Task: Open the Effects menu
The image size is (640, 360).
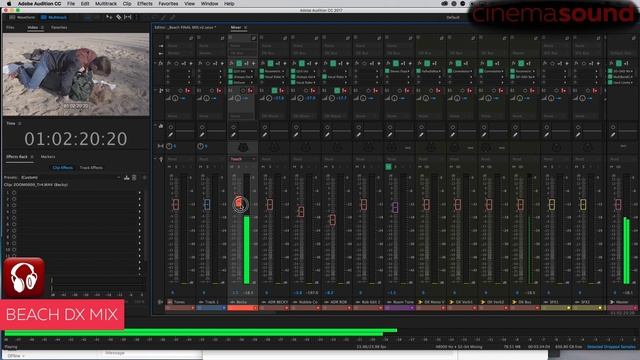Action: [x=144, y=4]
